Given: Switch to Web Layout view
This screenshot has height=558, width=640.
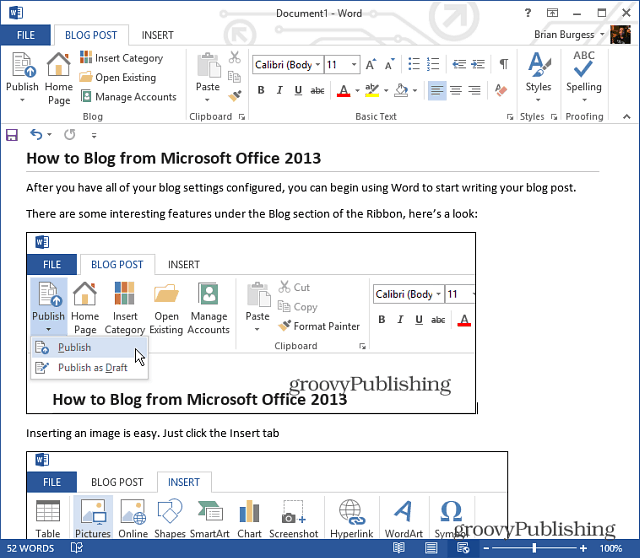Looking at the screenshot, I should pos(463,548).
